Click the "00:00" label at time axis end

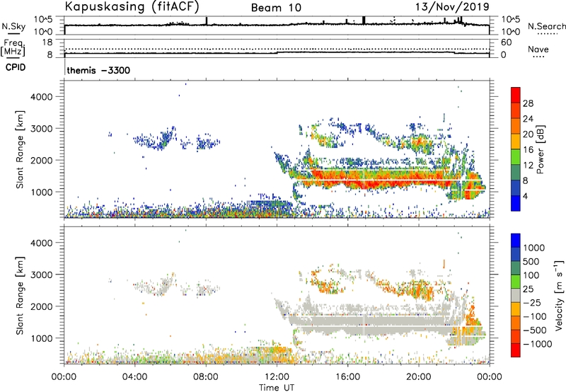489,377
